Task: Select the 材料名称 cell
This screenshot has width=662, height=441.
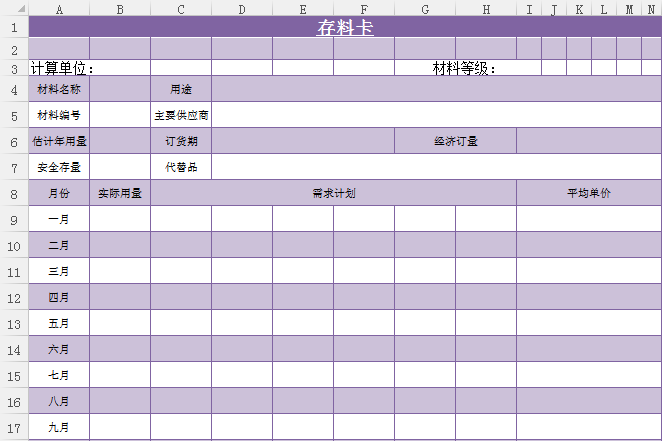Action: tap(59, 89)
